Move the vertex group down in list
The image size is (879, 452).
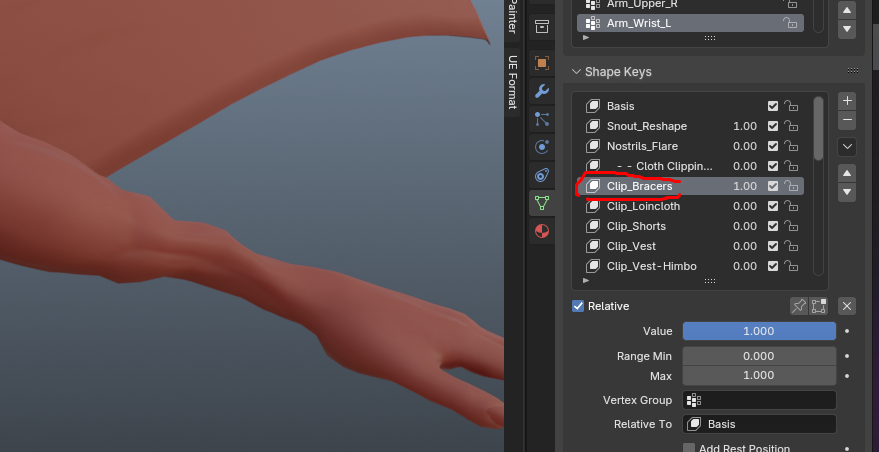[x=847, y=29]
